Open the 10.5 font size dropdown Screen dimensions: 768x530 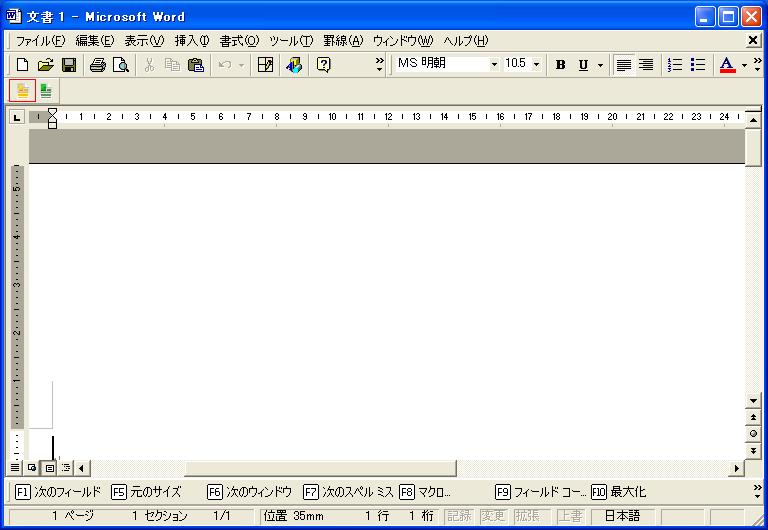click(536, 64)
